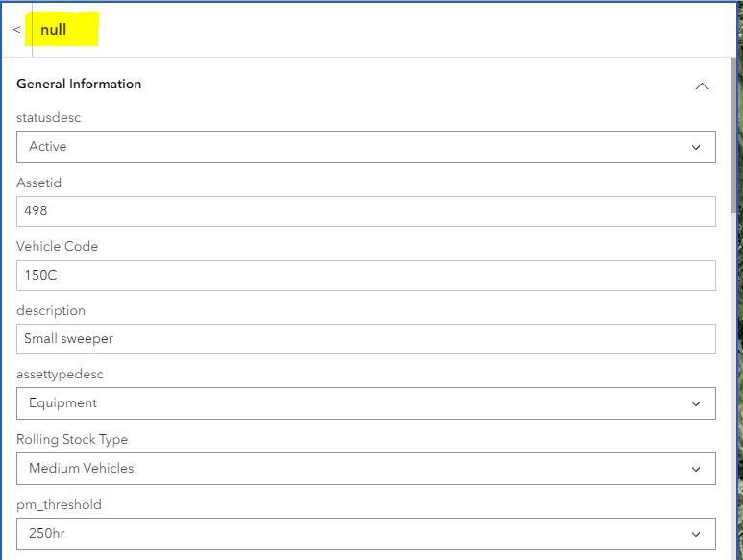Collapse the General Information section
Image resolution: width=743 pixels, height=560 pixels.
(702, 85)
